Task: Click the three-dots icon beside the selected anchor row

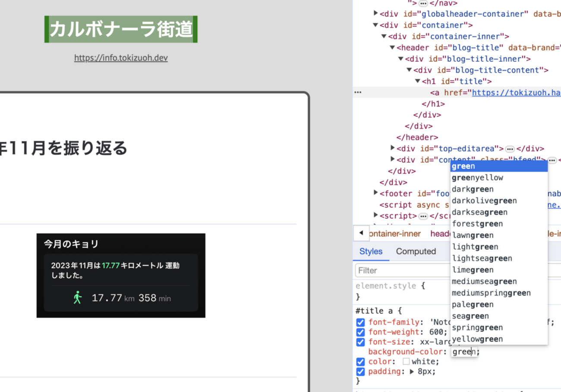Action: point(358,92)
